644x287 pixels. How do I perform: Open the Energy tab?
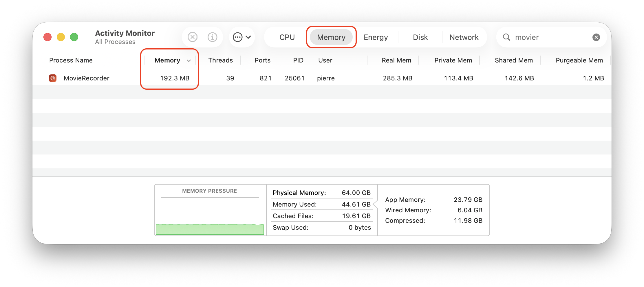coord(376,37)
